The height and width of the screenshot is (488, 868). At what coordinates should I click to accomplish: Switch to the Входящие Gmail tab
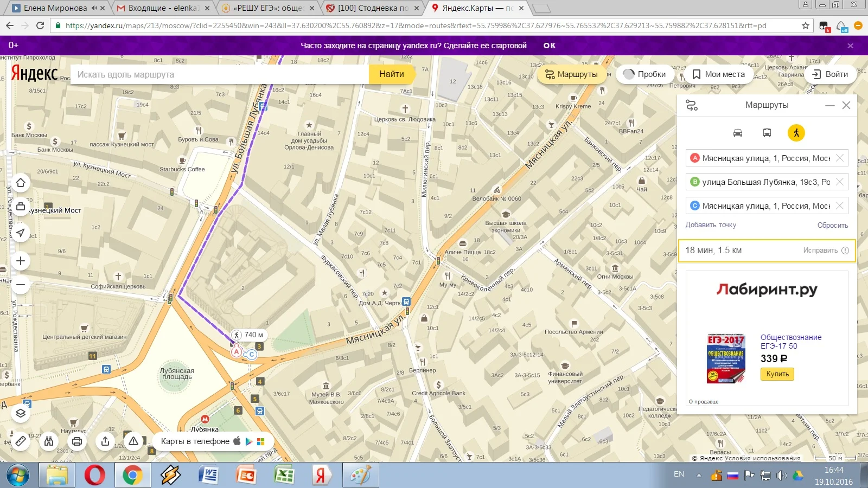click(163, 8)
